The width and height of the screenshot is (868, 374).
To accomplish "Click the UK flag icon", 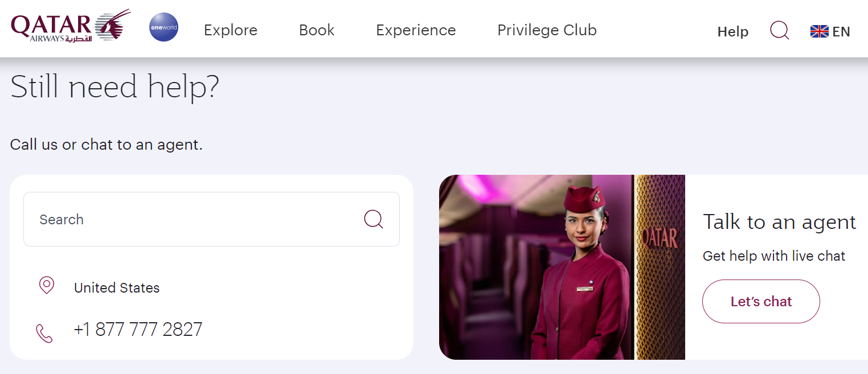I will [x=818, y=31].
